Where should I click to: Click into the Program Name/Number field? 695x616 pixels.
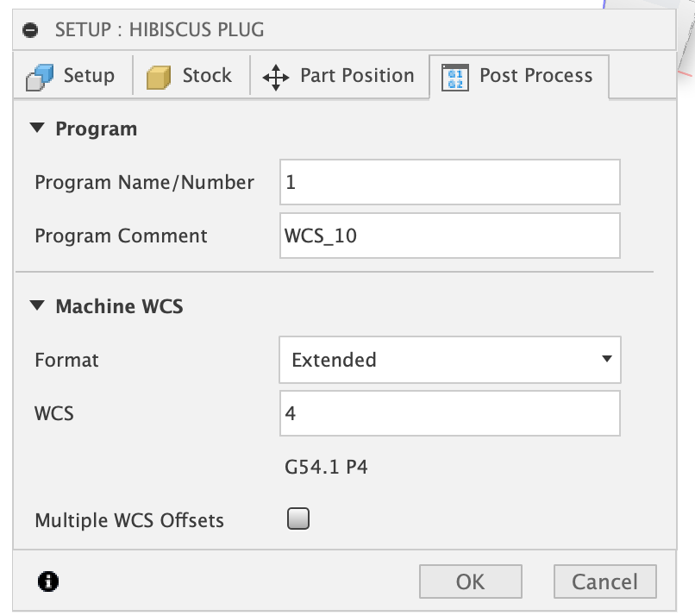(449, 182)
